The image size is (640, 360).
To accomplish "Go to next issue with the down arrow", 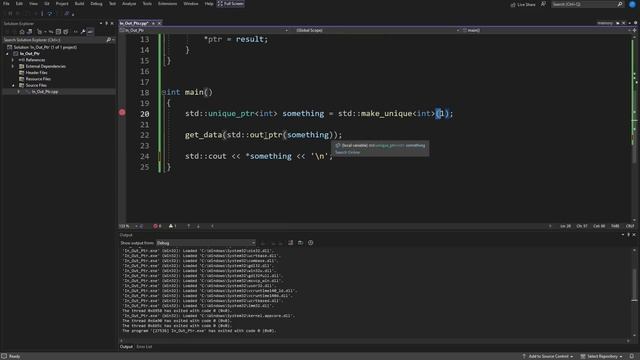I will click(198, 226).
